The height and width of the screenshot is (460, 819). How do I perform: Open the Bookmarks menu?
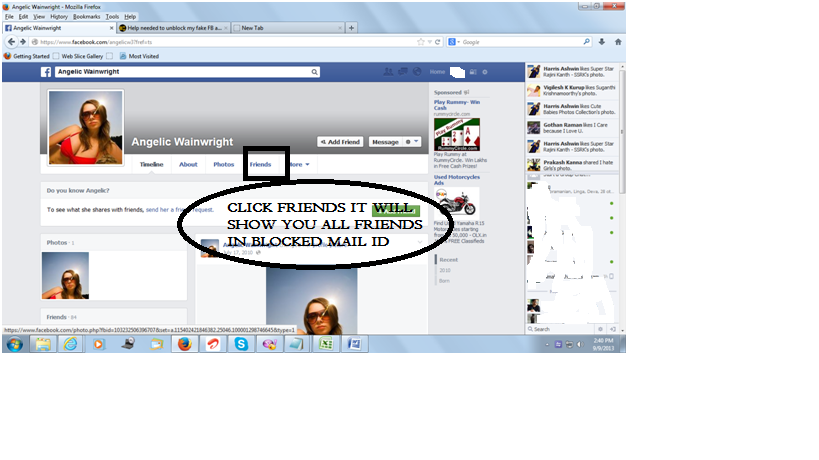87,17
